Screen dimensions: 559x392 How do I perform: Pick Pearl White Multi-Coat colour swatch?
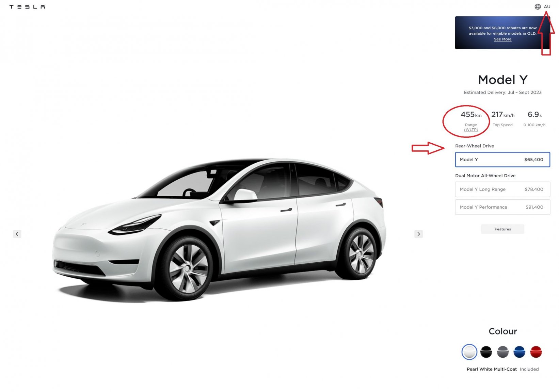pos(469,352)
